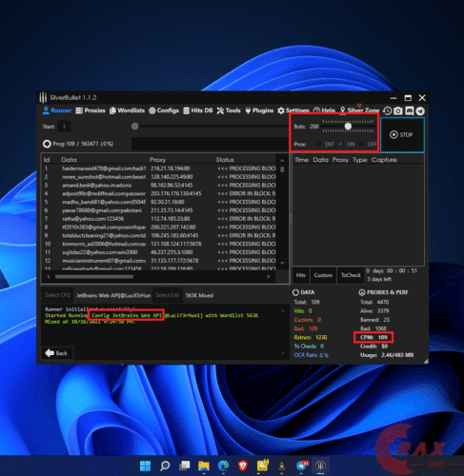Select row with amand.bedi@yahoo.in

coord(159,185)
